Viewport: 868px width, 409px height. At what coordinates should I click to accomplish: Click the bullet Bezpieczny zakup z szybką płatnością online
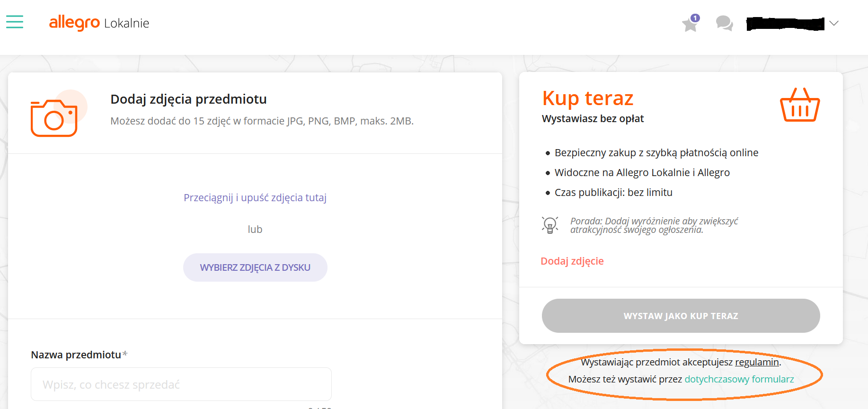pos(656,152)
